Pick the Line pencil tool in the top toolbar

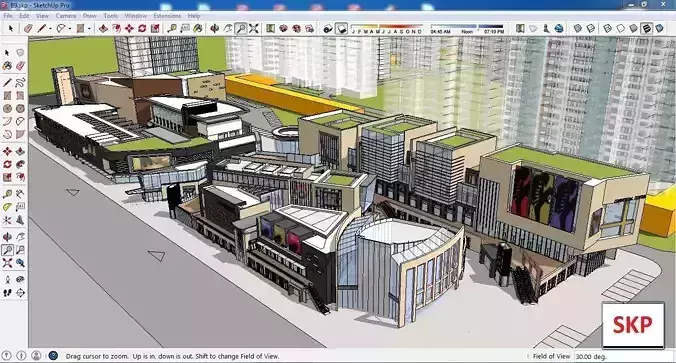pyautogui.click(x=41, y=28)
